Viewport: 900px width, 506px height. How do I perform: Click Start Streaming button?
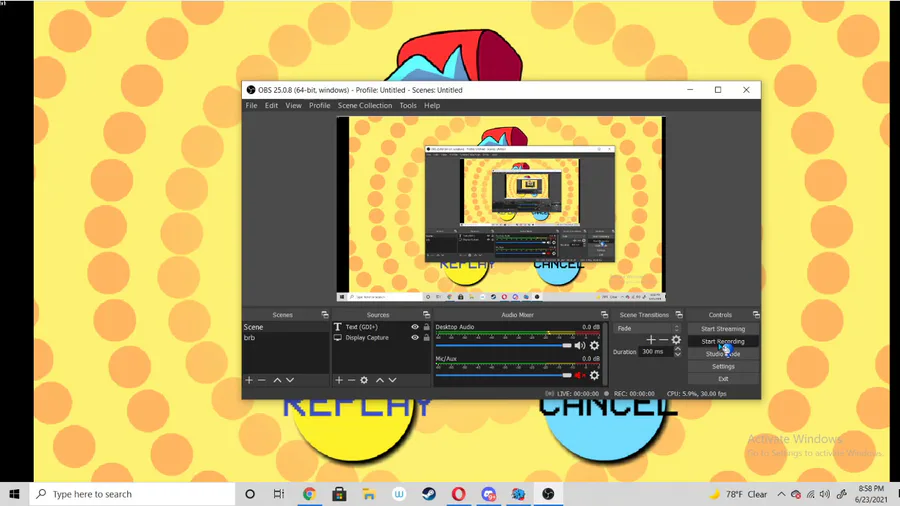coord(723,329)
